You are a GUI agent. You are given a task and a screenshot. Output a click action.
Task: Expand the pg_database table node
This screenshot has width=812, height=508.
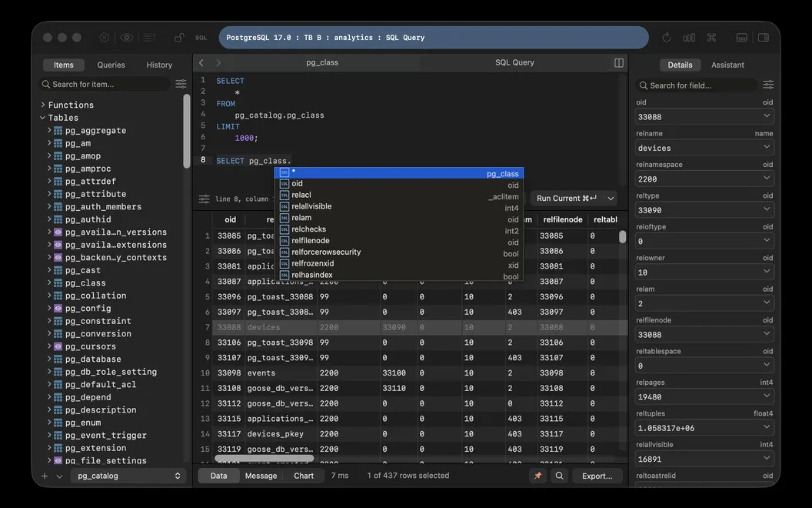click(49, 359)
